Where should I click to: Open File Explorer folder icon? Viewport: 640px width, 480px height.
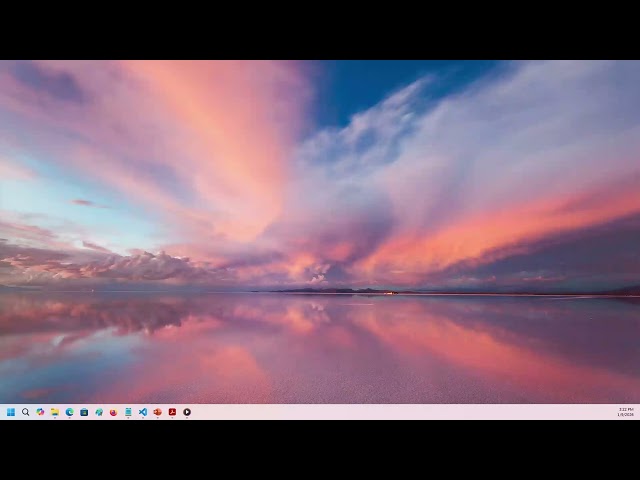[55, 412]
